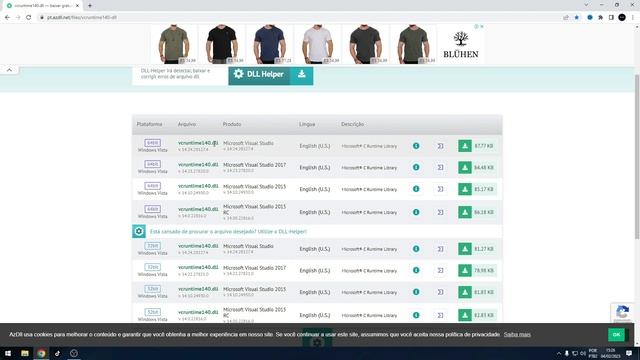Screen dimensions: 640x360
Task: Open the 'Está cansado de procurar' DLL Helper link
Action: click(228, 231)
